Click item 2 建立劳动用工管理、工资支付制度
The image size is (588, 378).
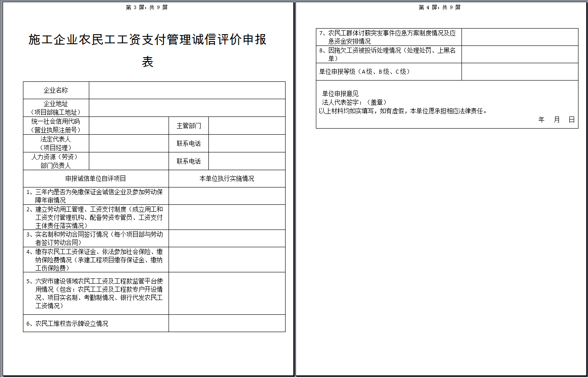click(96, 217)
